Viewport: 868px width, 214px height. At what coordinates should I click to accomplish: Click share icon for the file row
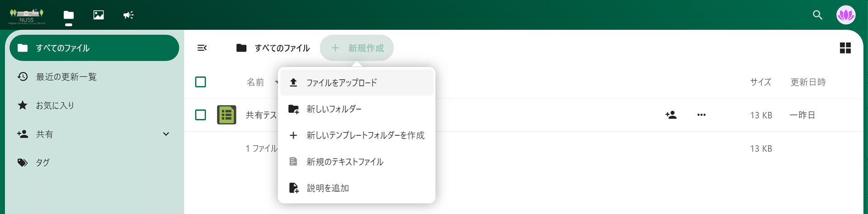pyautogui.click(x=671, y=115)
